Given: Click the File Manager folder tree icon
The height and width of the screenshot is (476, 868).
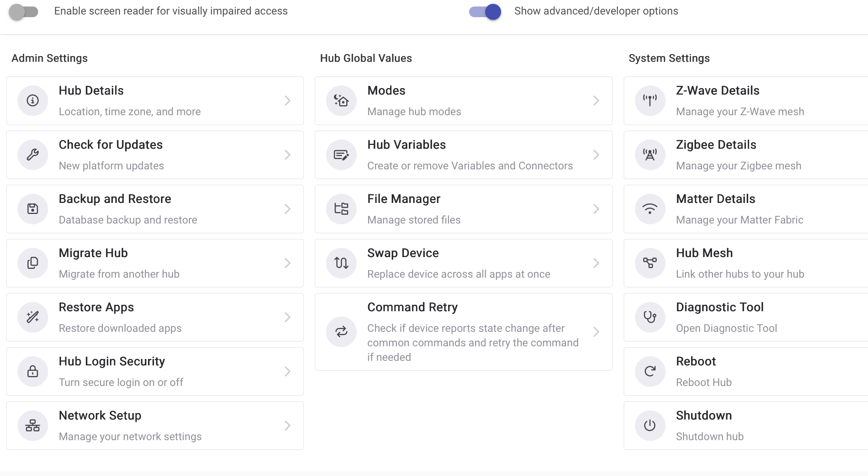Looking at the screenshot, I should [341, 209].
